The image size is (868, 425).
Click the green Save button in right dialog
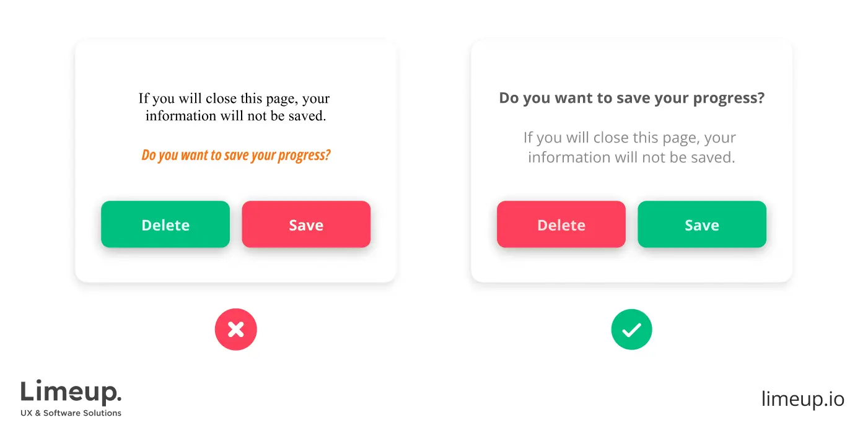[702, 224]
